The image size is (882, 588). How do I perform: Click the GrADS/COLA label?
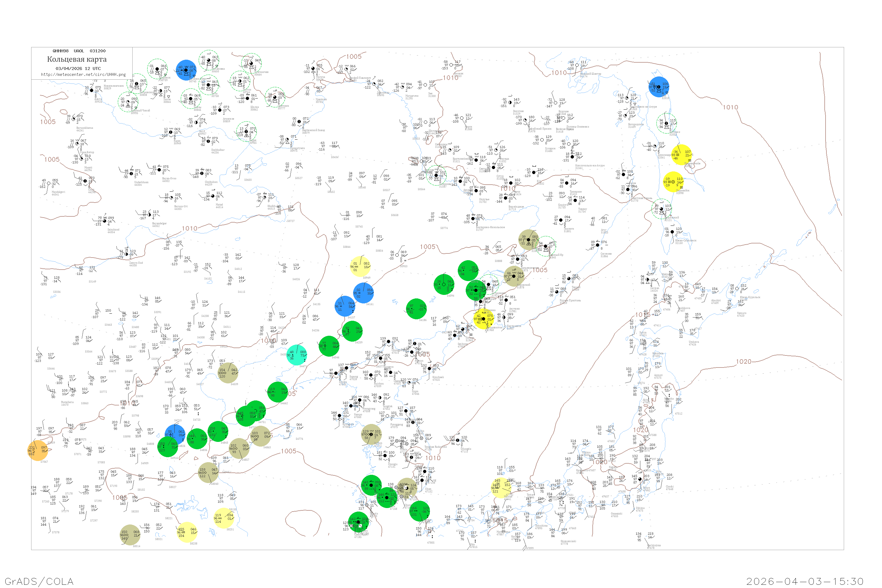click(39, 581)
